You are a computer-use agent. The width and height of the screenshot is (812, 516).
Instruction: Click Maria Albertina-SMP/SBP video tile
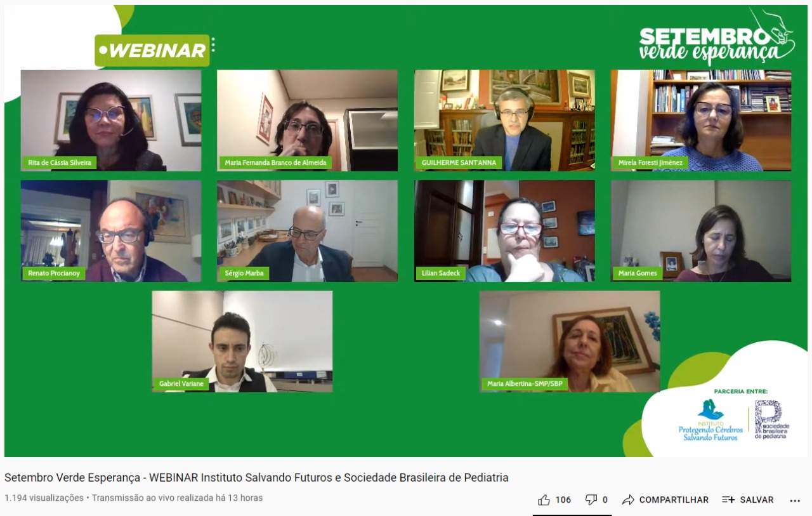pyautogui.click(x=570, y=341)
